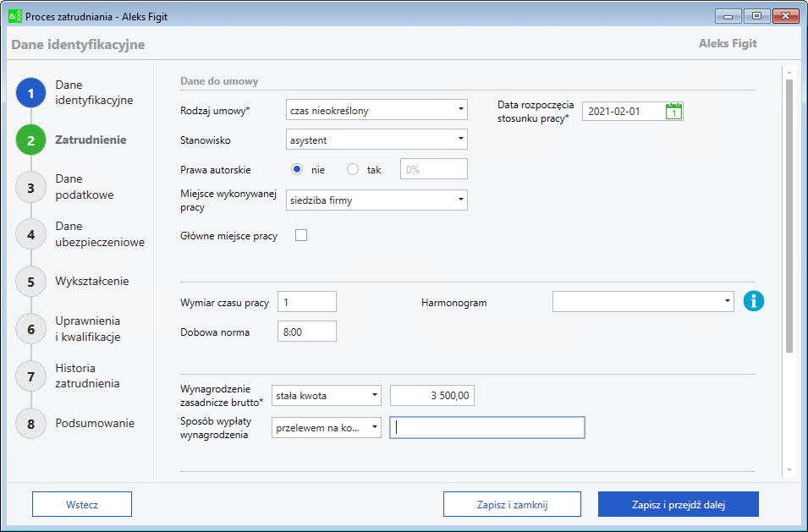Viewport: 808px width, 532px height.
Task: Select 'tak' radio for Prawa autorskie
Action: tap(354, 169)
